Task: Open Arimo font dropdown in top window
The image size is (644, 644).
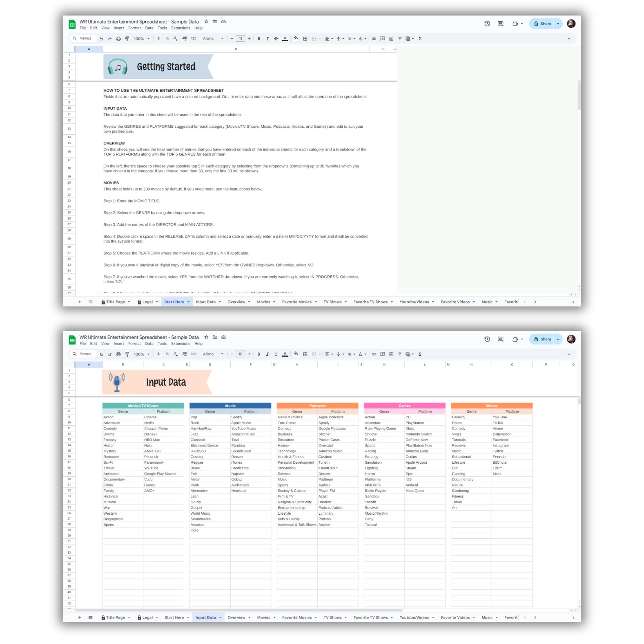Action: pos(213,39)
